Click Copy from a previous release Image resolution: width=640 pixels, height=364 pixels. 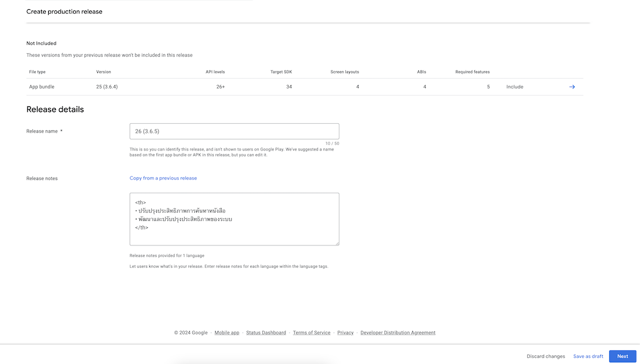click(x=163, y=178)
